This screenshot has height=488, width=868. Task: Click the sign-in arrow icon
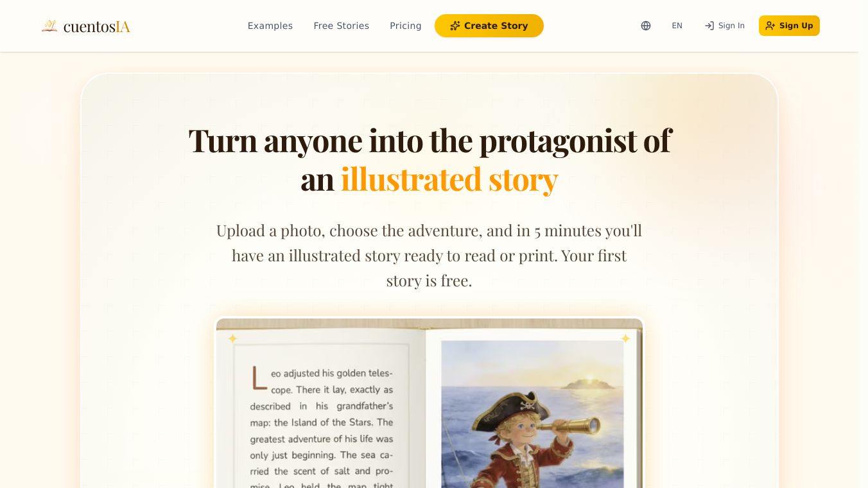(709, 26)
